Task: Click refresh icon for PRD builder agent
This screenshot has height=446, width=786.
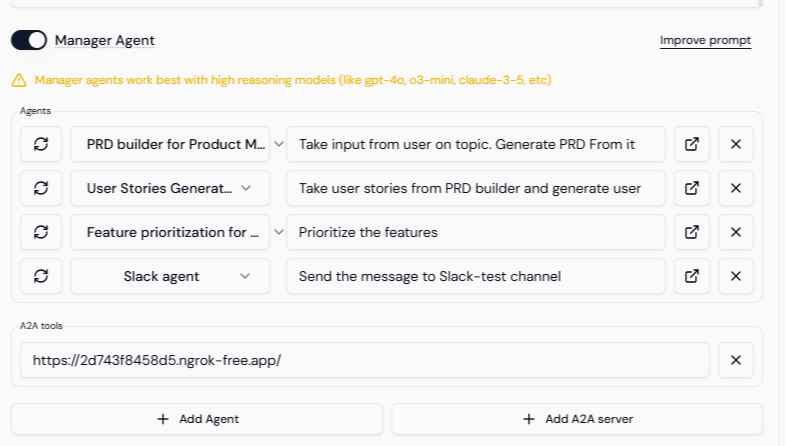Action: (x=41, y=144)
